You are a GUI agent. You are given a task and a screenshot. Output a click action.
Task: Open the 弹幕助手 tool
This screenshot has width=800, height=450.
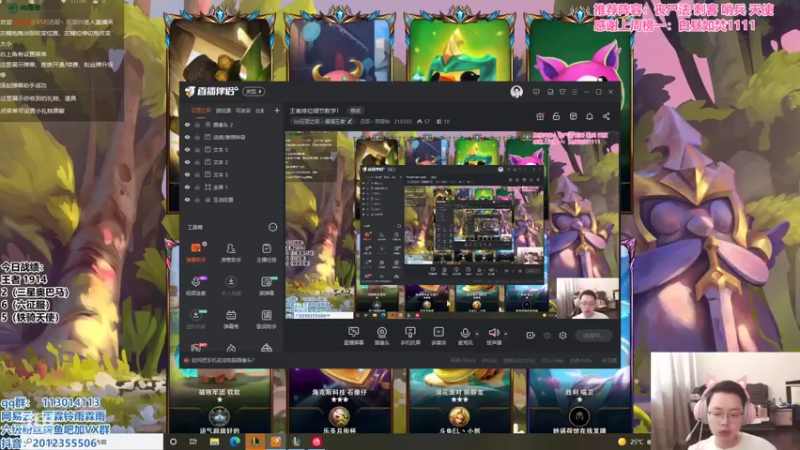tap(195, 252)
